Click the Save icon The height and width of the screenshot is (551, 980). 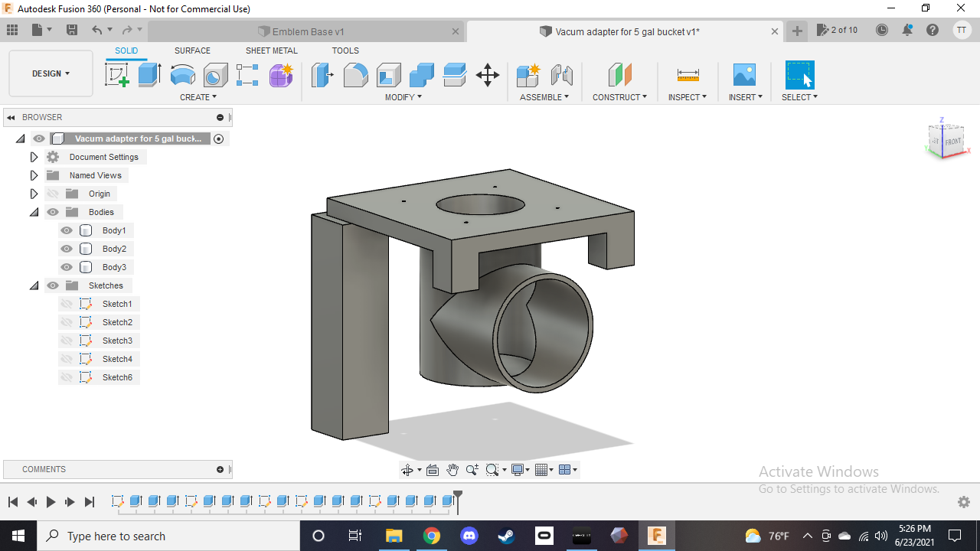(x=72, y=31)
